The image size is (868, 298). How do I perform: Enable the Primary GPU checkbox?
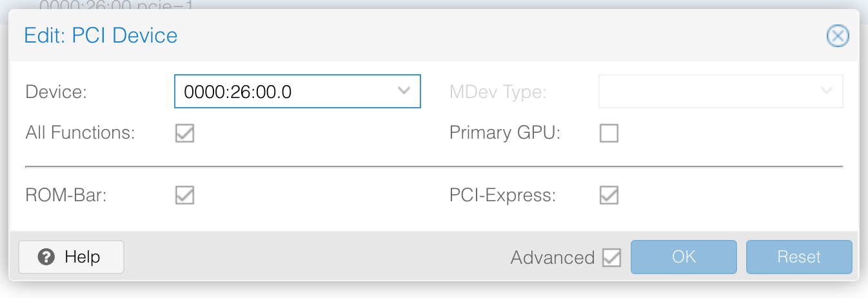pyautogui.click(x=609, y=134)
